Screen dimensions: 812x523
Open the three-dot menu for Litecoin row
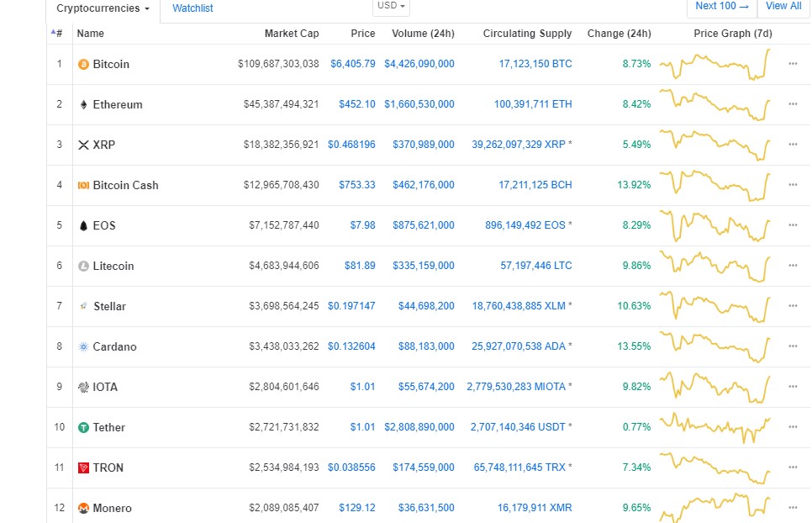tap(793, 266)
